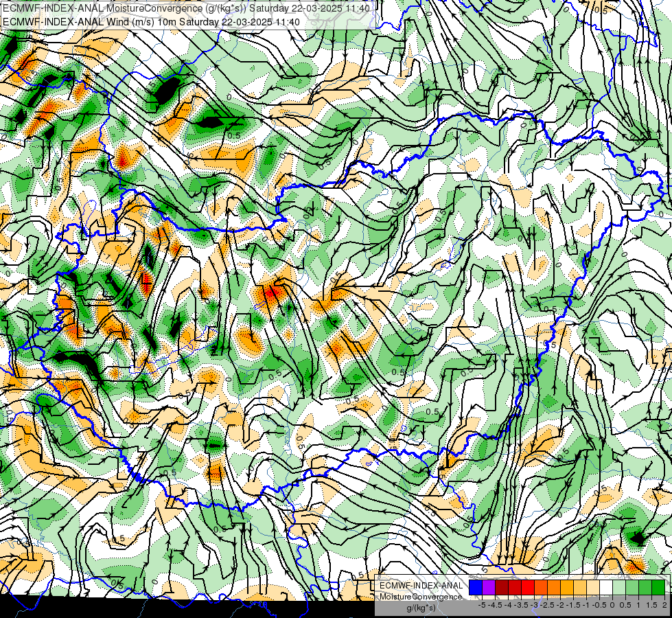The width and height of the screenshot is (672, 618).
Task: Click the 2 tick label in legend
Action: pos(664,605)
